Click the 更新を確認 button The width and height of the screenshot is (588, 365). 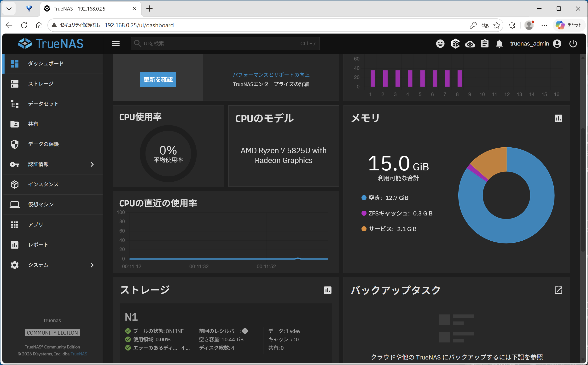click(158, 80)
